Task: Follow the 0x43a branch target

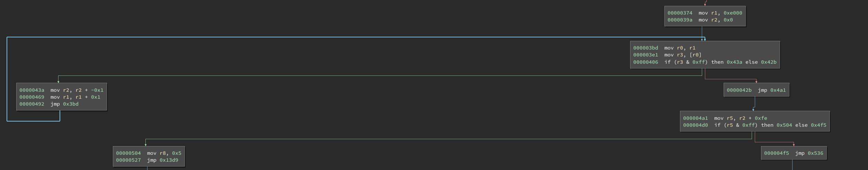Action: pyautogui.click(x=734, y=62)
